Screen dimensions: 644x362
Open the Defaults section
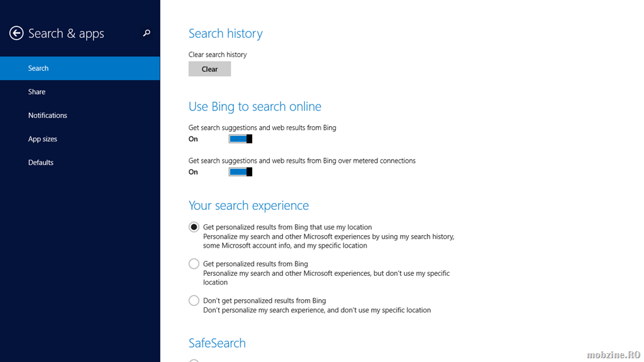click(80, 163)
